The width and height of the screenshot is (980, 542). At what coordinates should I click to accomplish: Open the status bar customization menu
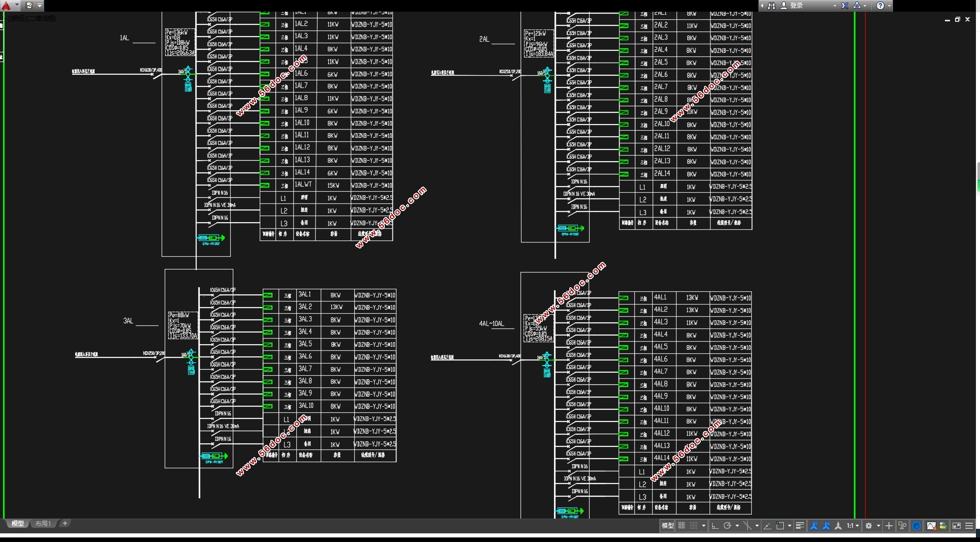tap(969, 526)
